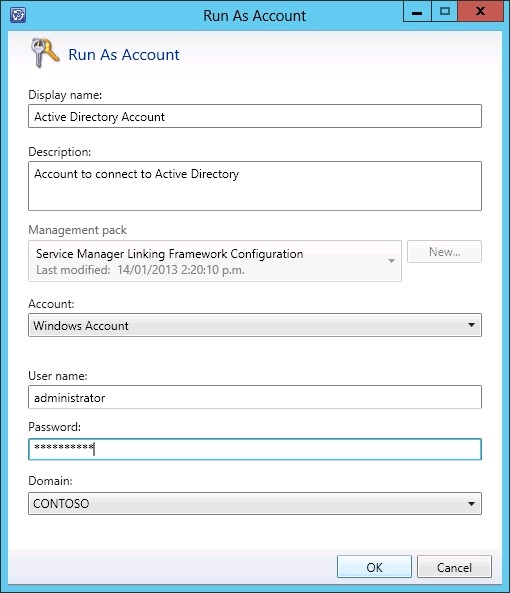This screenshot has height=593, width=510.
Task: Close the Run As Account dialog
Action: click(481, 12)
